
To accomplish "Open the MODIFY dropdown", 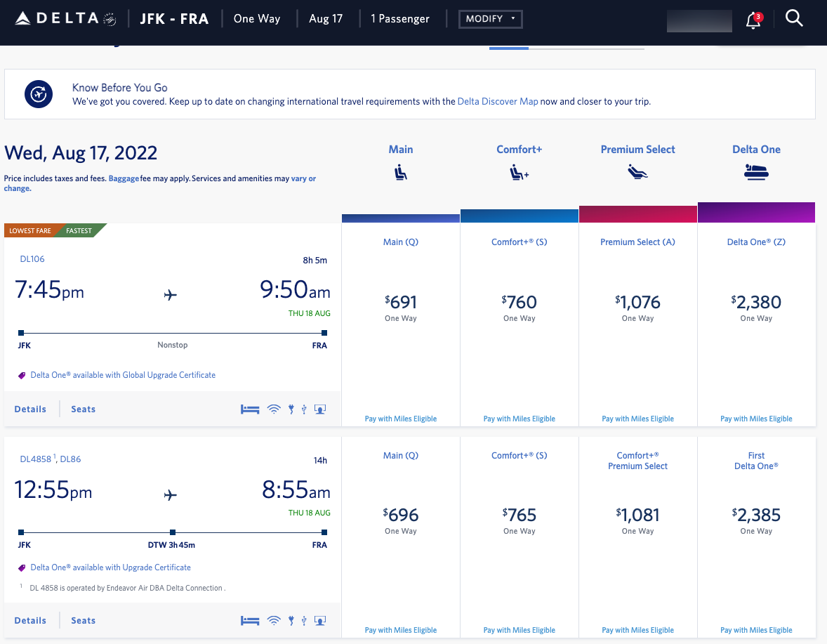I will pos(490,19).
